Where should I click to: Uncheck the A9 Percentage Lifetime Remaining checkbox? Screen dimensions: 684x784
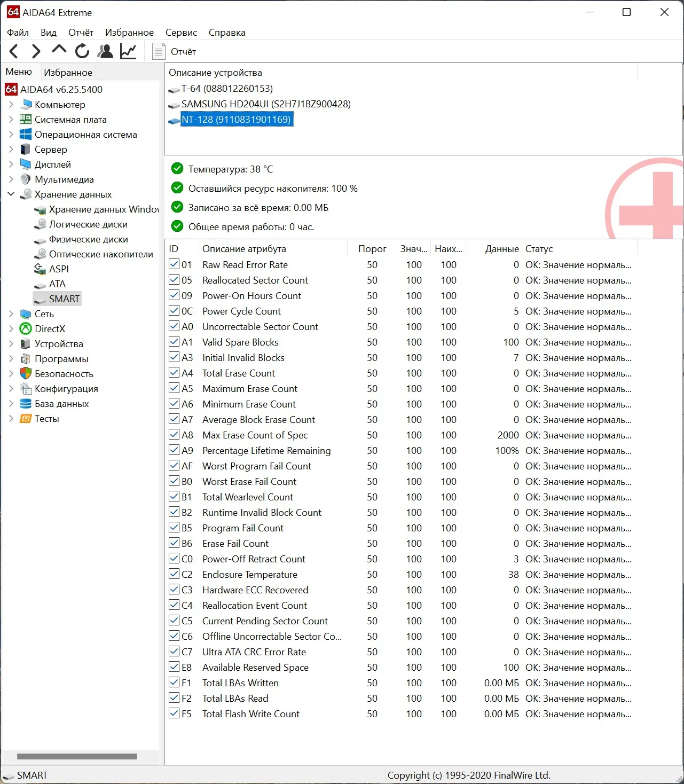pos(174,450)
